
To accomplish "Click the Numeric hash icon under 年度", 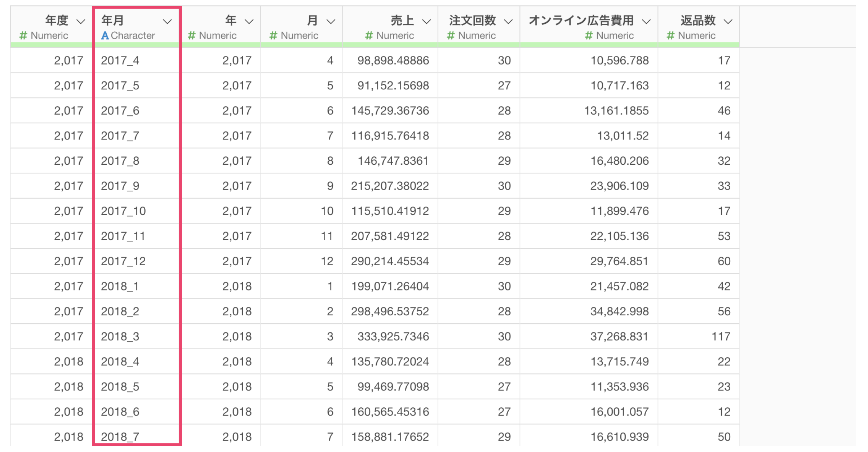I will (23, 36).
